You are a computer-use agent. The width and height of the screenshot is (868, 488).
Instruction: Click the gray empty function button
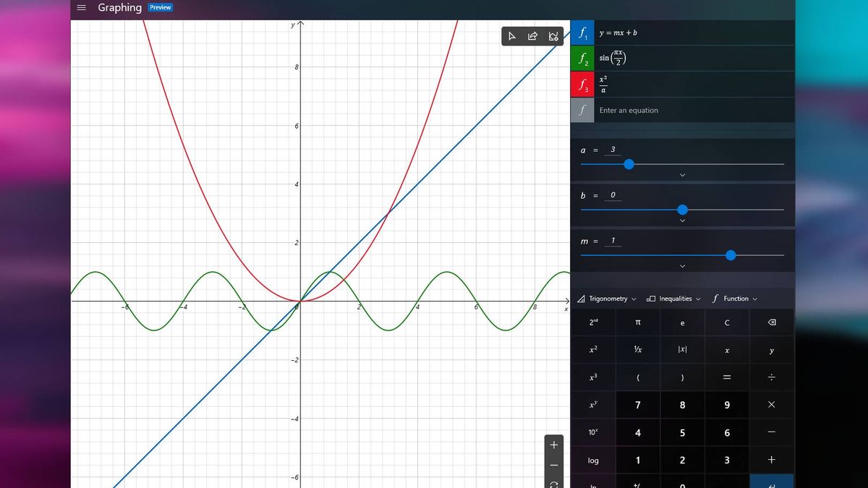[x=582, y=111]
